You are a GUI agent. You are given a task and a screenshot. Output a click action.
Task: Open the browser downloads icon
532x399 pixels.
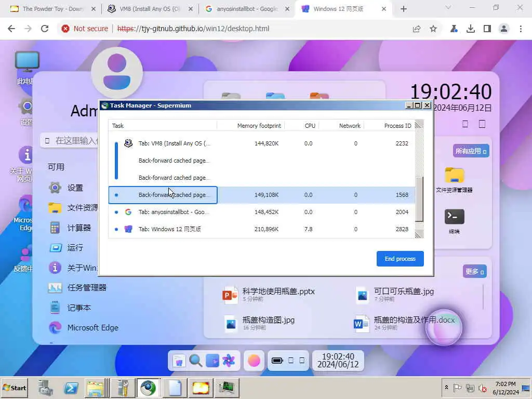point(470,29)
